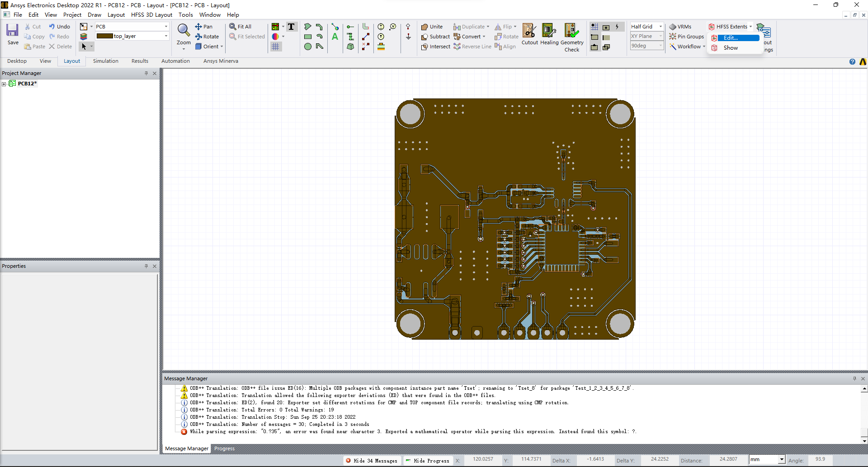Select the Pan tool
The height and width of the screenshot is (467, 868).
pos(203,27)
